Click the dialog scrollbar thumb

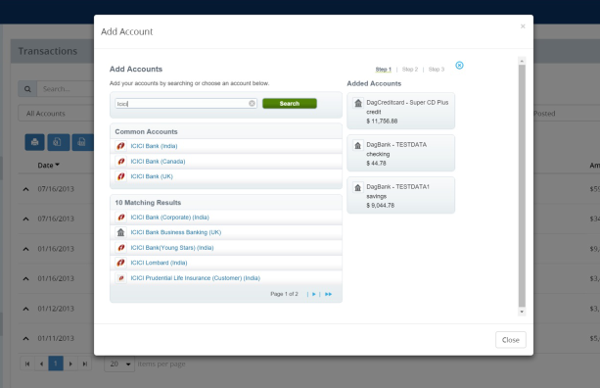[x=522, y=186]
